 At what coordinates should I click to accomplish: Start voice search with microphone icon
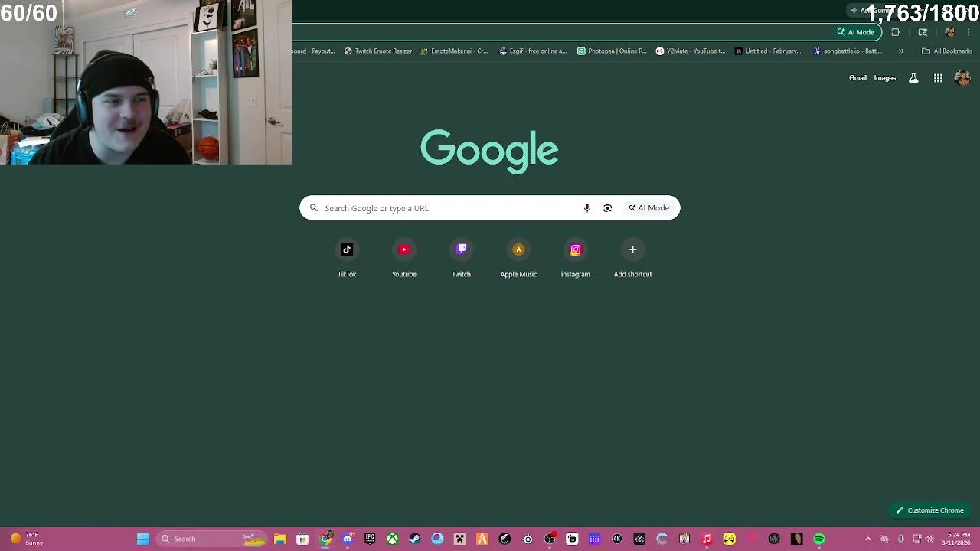[x=587, y=208]
